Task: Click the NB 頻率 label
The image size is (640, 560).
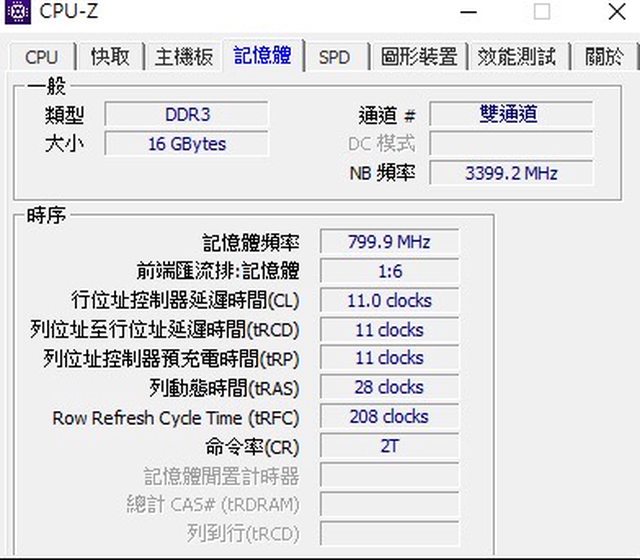Action: (382, 173)
